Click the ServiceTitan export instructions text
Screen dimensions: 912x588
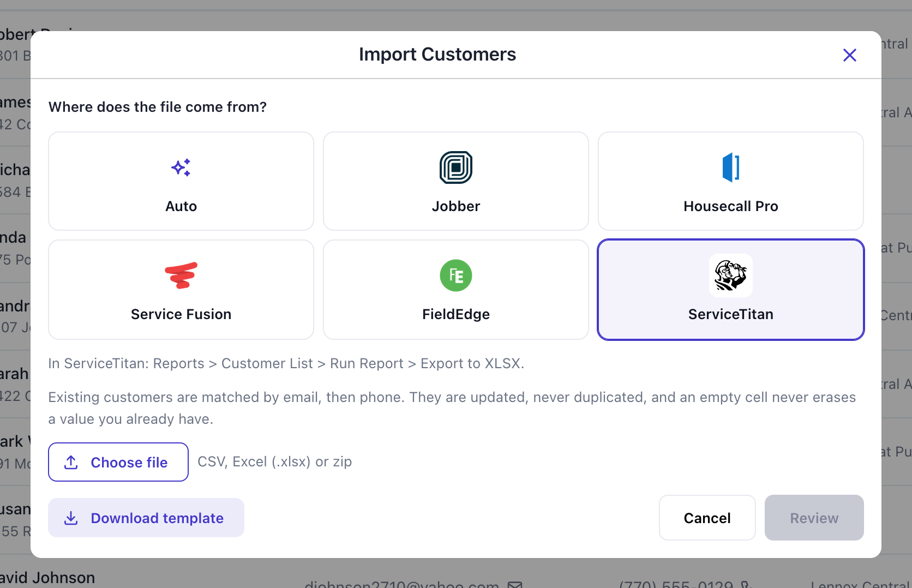(286, 363)
